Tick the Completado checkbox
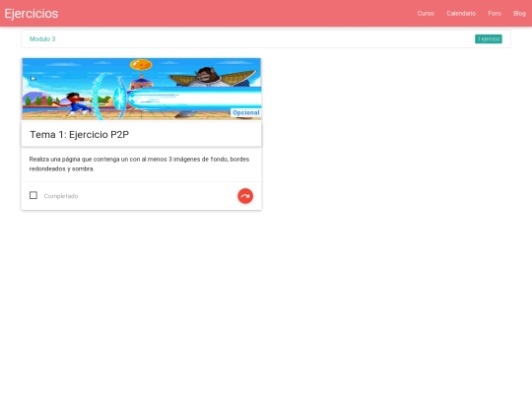This screenshot has width=532, height=399. (33, 195)
